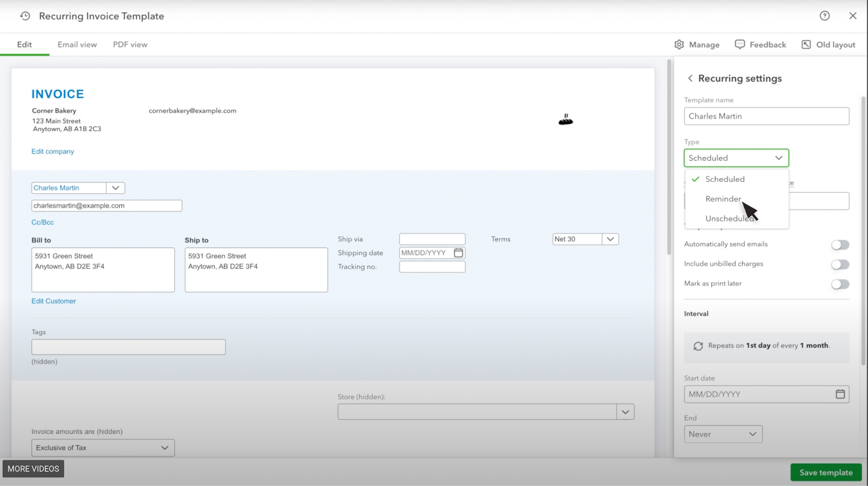Screen dimensions: 868x486
Task: Click the Ship via input field
Action: click(x=432, y=239)
